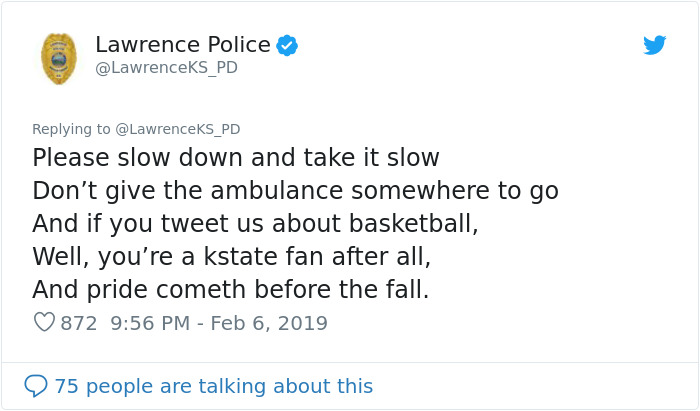This screenshot has height=411, width=700.
Task: Open the 9:56 PM timestamp
Action: [152, 323]
